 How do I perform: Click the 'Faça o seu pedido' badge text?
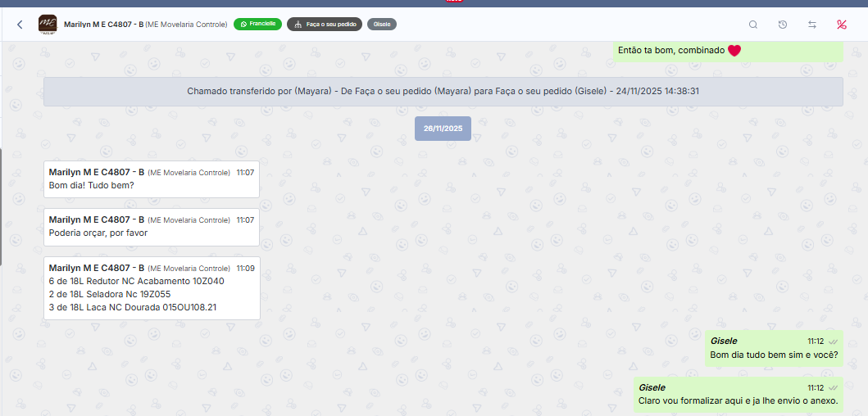330,25
